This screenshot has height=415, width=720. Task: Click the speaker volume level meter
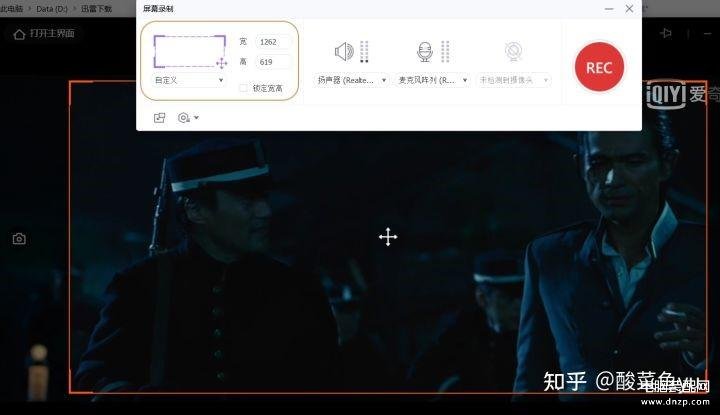pos(364,51)
